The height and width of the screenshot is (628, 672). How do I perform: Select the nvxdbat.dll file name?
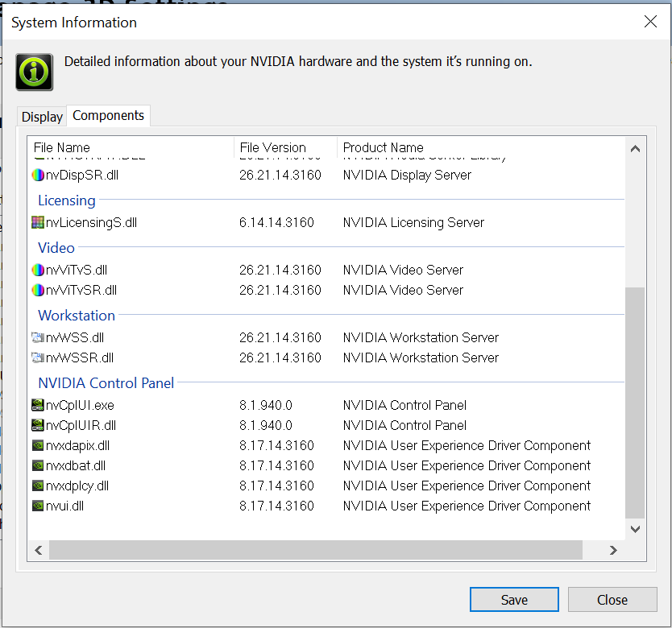76,465
